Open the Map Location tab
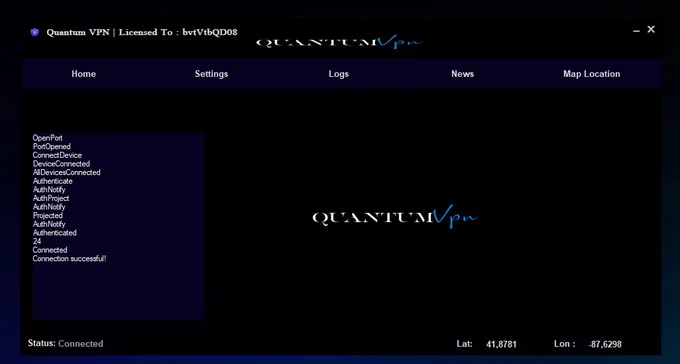Screen dimensions: 680x364 click(x=592, y=74)
